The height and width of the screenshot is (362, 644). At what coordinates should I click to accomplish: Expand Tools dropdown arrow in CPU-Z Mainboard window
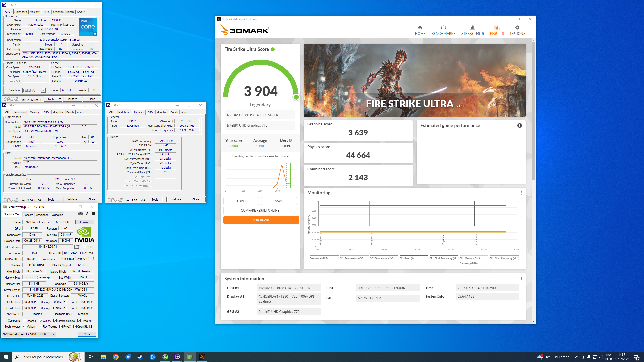(x=60, y=199)
